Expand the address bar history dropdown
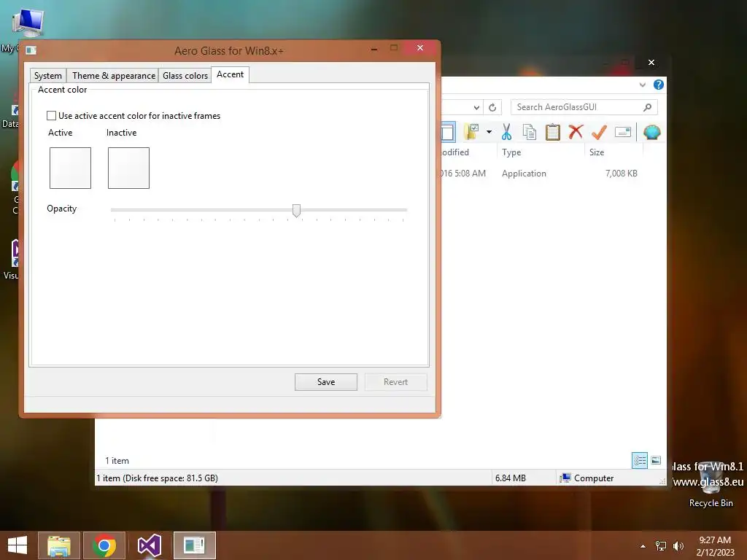This screenshot has height=560, width=747. pyautogui.click(x=476, y=107)
